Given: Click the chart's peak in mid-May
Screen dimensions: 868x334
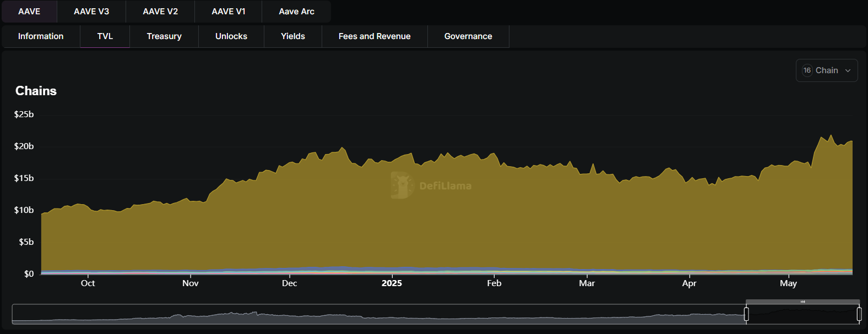Looking at the screenshot, I should point(831,136).
